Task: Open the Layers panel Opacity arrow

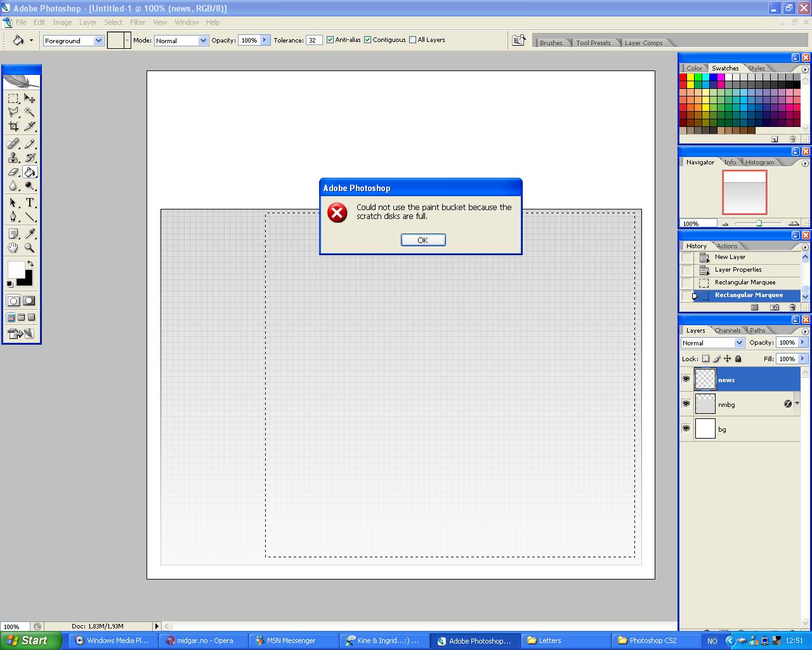Action: (x=802, y=342)
